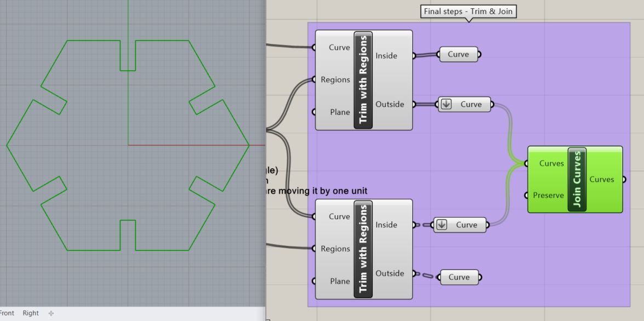Screen dimensions: 644x321
Task: Select Curve parameter wired to lower Outside output
Action: pos(459,277)
